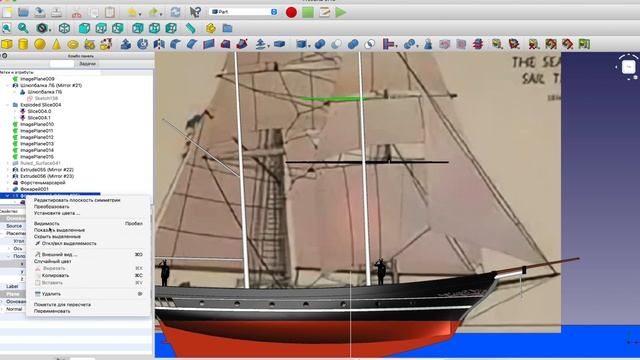Click the Cross-sections red stripes icon
The image size is (640, 360).
(x=478, y=44)
